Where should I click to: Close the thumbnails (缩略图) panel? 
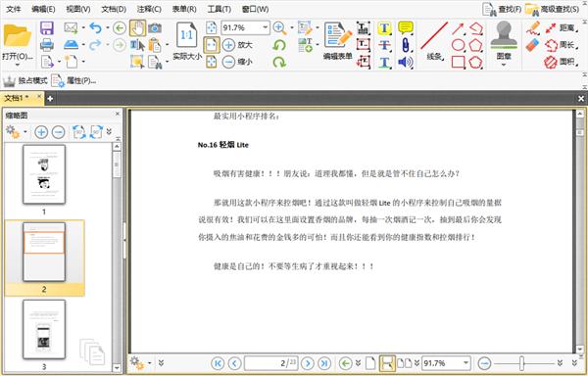tap(117, 114)
